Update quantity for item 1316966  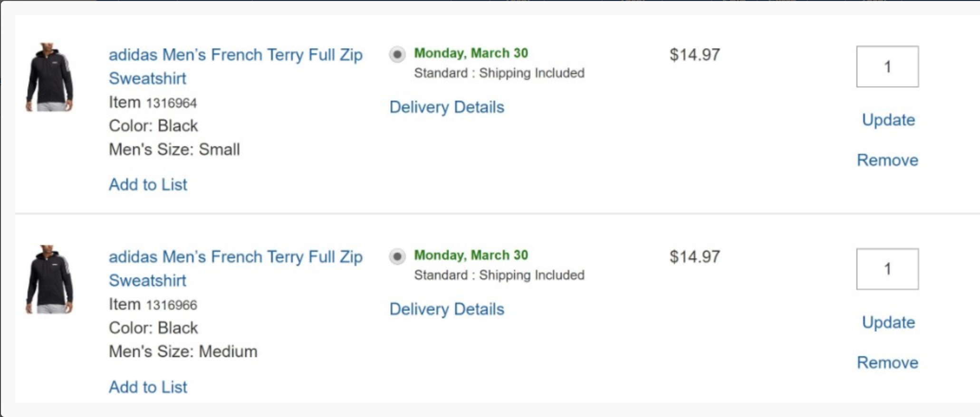(x=888, y=322)
